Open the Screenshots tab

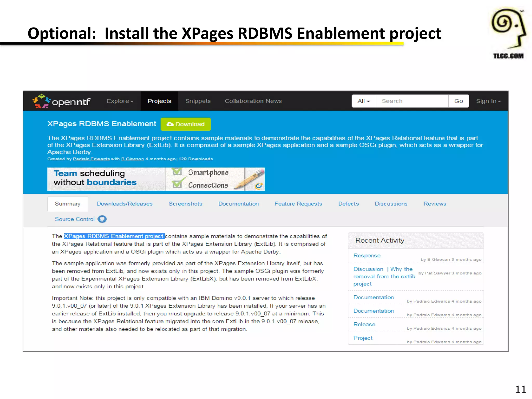185,204
